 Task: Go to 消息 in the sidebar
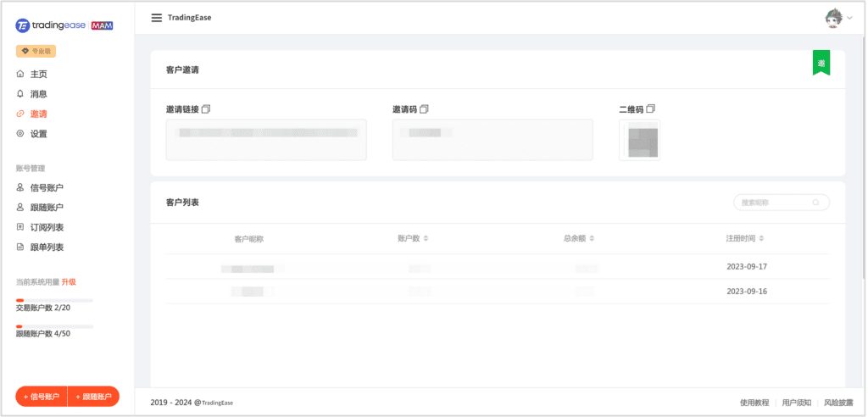tap(38, 94)
